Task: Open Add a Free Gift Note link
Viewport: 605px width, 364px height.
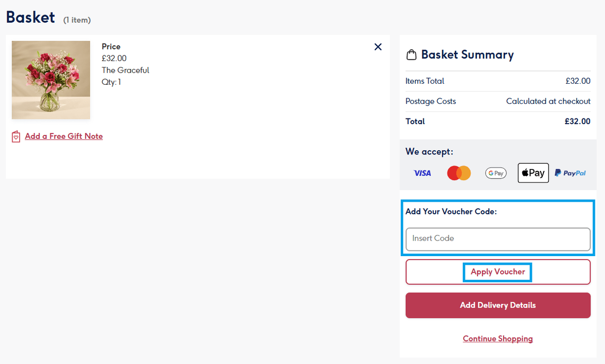Action: [64, 136]
